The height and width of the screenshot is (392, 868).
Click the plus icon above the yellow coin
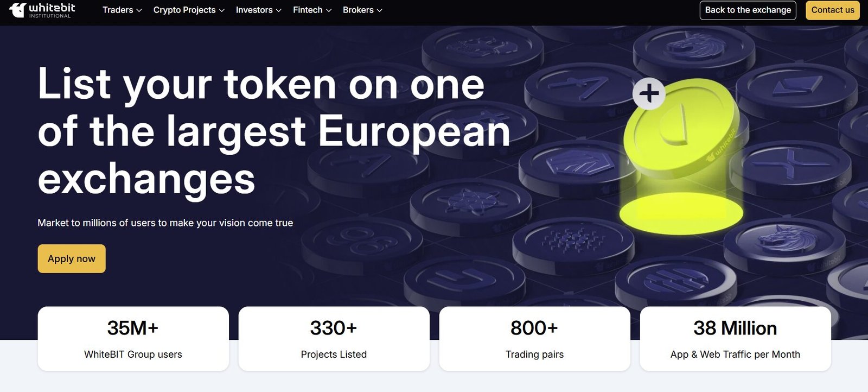(649, 93)
